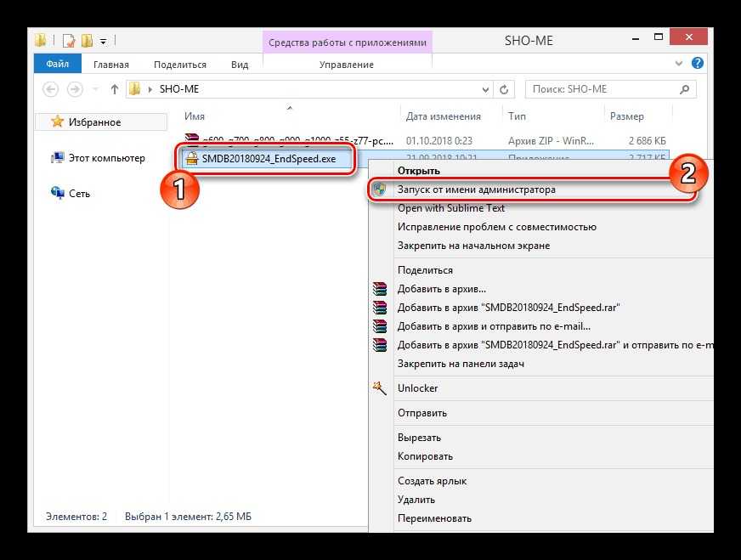Select the SMDB20180924_EndSpeed.exe file

tap(269, 158)
